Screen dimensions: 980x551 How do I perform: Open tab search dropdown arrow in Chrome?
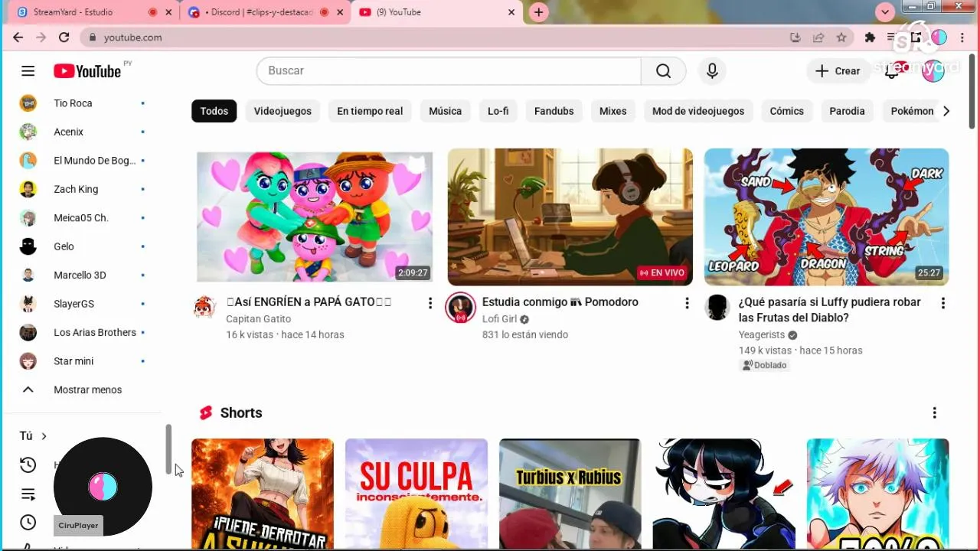click(x=885, y=12)
